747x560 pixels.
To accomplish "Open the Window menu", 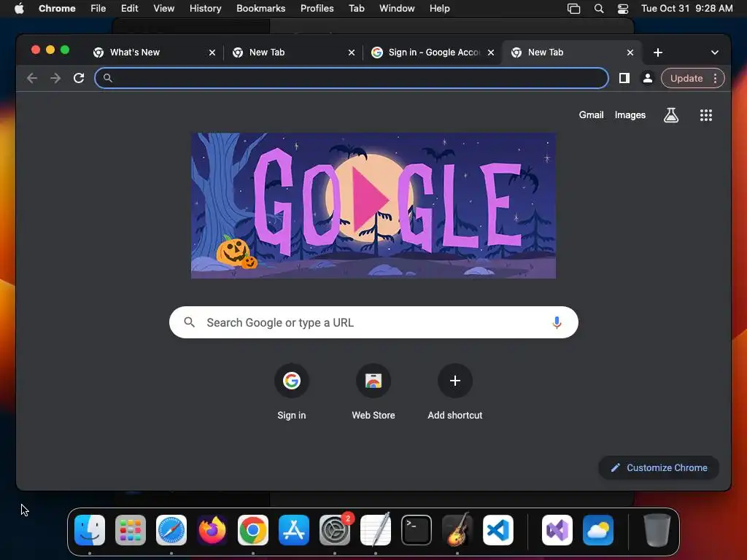I will pos(397,9).
